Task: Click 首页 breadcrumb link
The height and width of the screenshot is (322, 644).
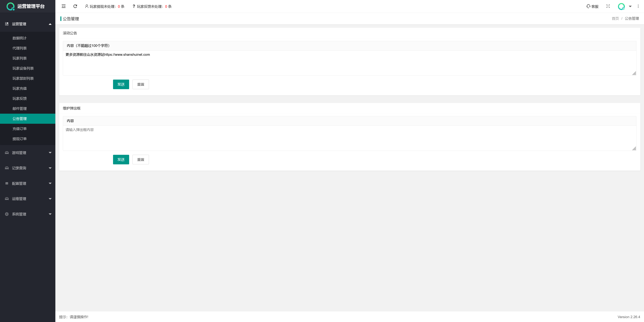Action: click(x=615, y=18)
